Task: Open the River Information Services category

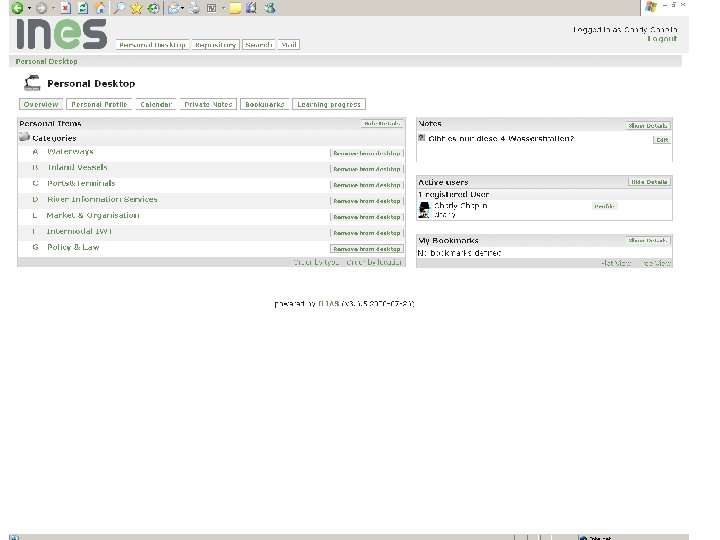Action: (102, 199)
